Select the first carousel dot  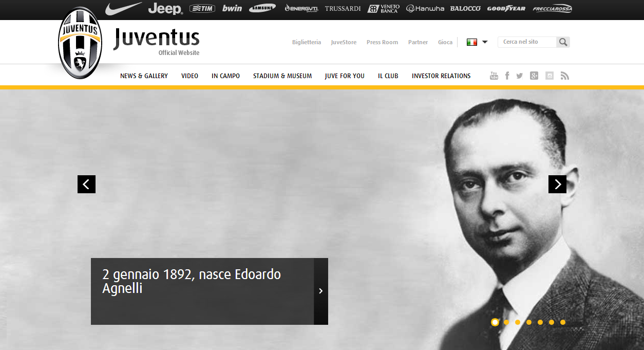[x=495, y=322]
